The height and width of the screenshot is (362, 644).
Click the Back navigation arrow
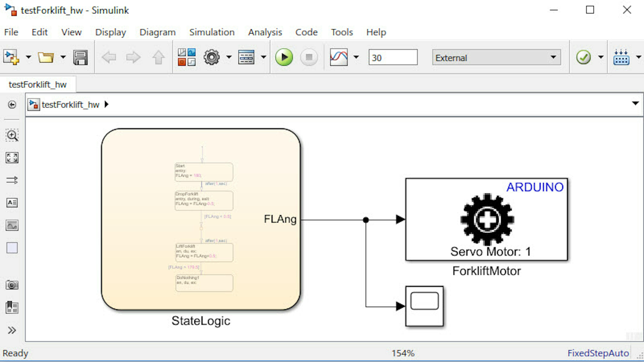[109, 57]
